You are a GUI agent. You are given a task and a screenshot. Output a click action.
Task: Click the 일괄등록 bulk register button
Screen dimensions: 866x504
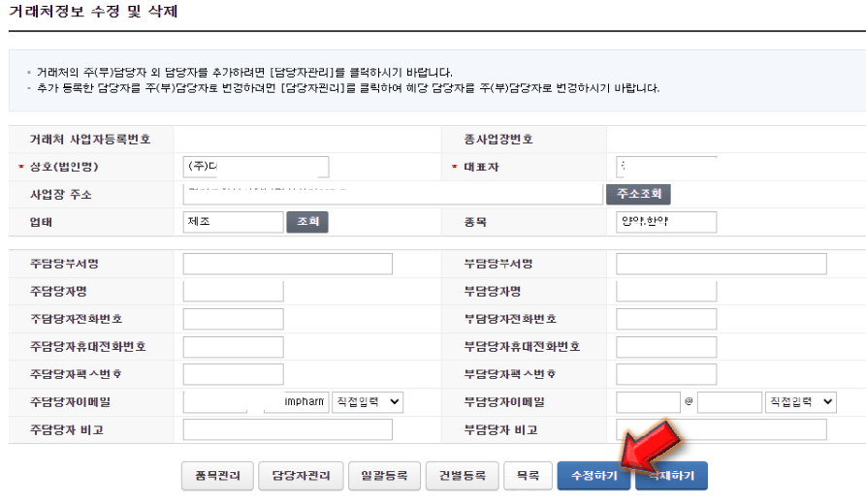pyautogui.click(x=384, y=476)
